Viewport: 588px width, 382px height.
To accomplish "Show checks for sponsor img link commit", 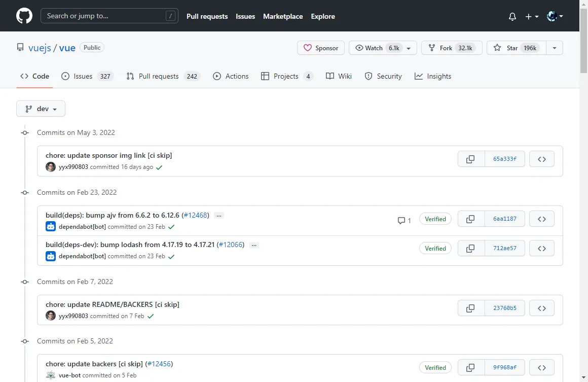I will tap(159, 167).
